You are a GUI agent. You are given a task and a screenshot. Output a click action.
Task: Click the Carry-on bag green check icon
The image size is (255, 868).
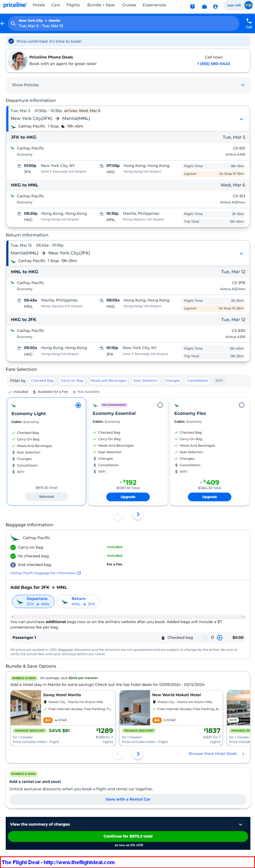coord(13,547)
